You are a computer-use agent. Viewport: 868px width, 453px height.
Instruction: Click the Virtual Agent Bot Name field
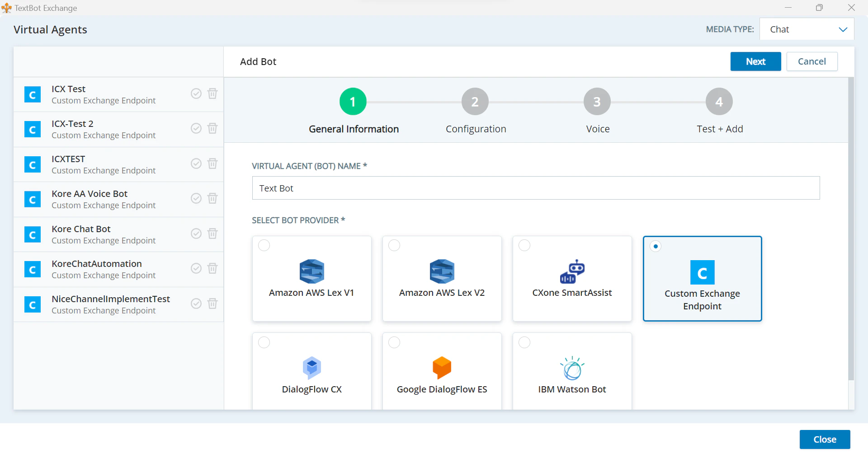point(535,188)
